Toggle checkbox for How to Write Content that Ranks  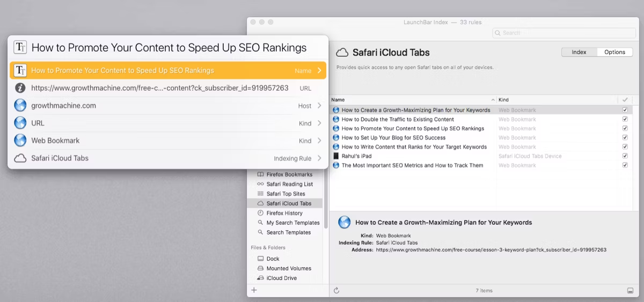[x=625, y=146]
